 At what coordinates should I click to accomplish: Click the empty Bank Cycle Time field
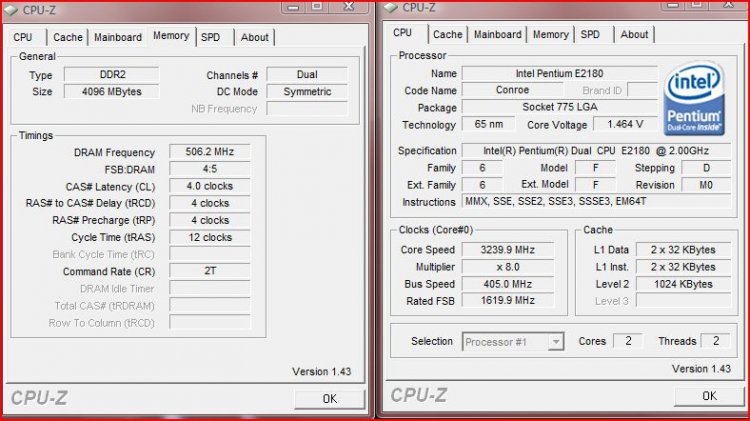pos(210,255)
